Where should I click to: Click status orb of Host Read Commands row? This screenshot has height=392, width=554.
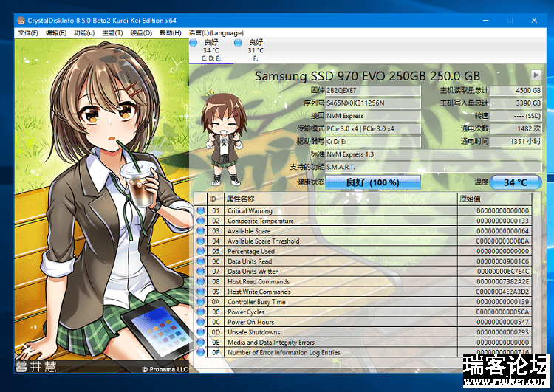point(201,281)
